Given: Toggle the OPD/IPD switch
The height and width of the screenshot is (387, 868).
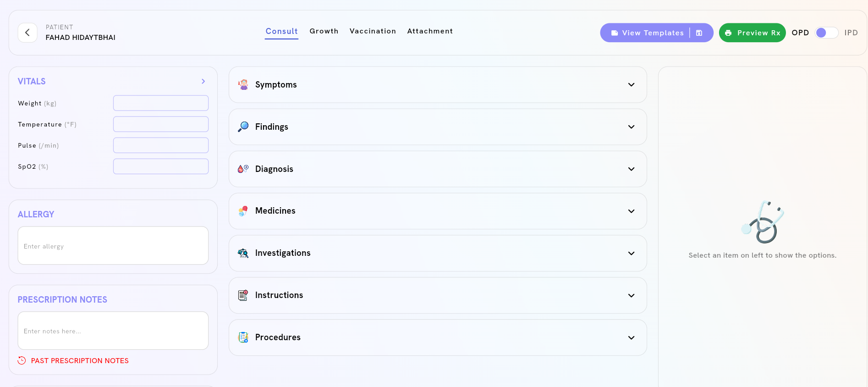Looking at the screenshot, I should click(826, 33).
